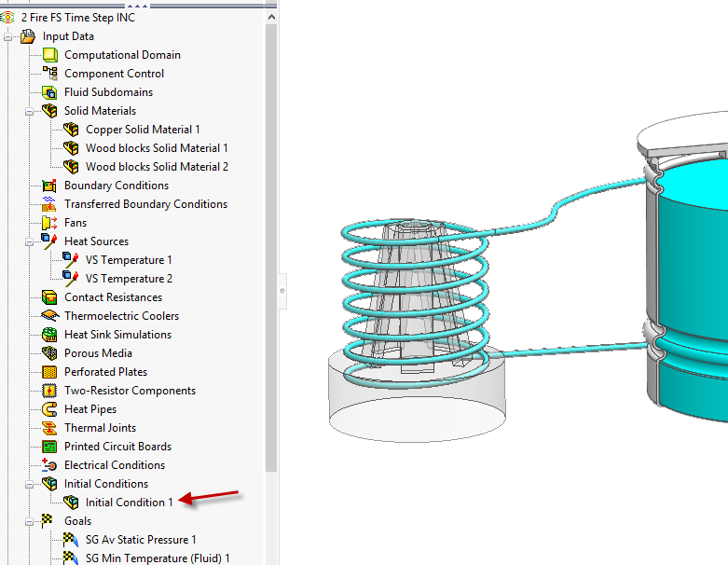Viewport: 728px width, 565px height.
Task: Click the SG Min Temperature (Fluid) 1 icon
Action: pyautogui.click(x=71, y=558)
